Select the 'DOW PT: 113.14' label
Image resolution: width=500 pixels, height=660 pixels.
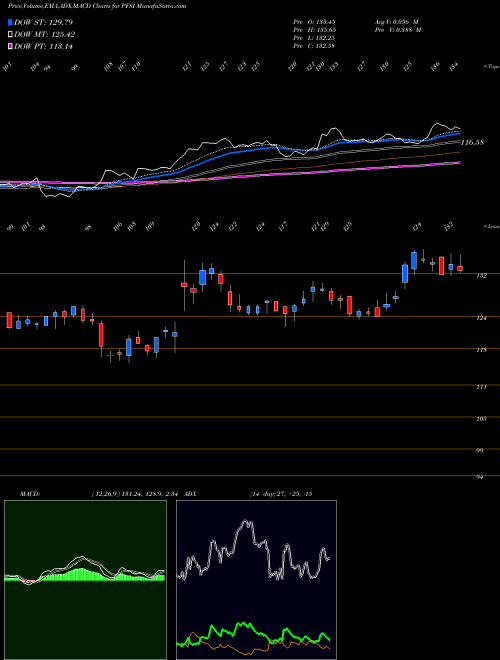[x=44, y=46]
